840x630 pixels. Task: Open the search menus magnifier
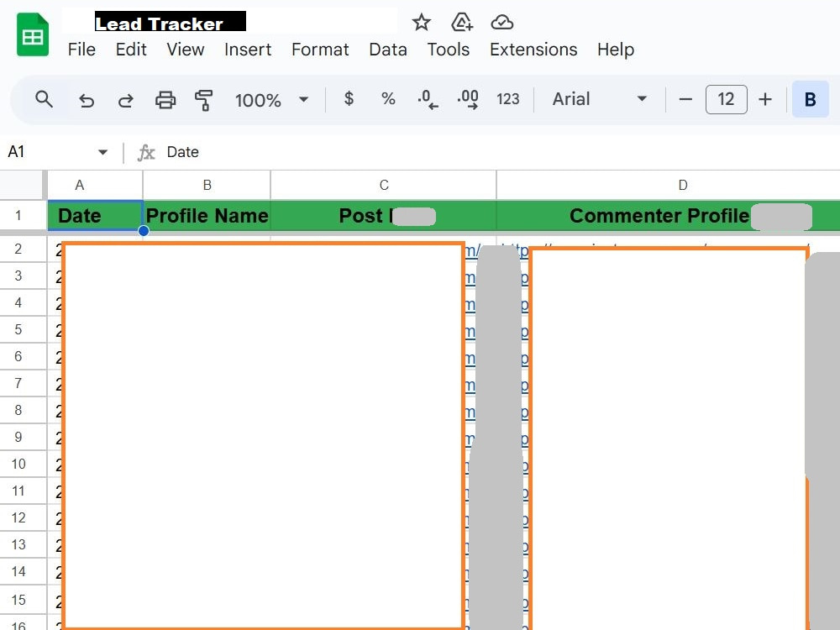[x=44, y=99]
